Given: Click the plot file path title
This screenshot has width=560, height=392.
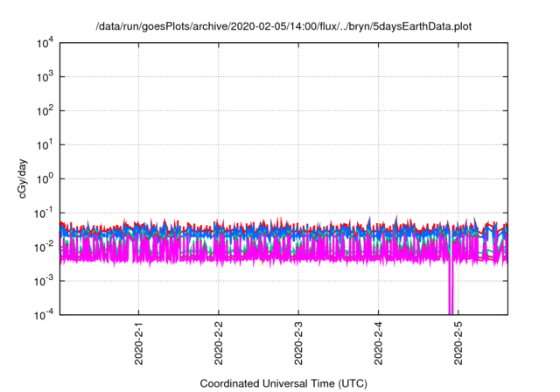Looking at the screenshot, I should 283,26.
